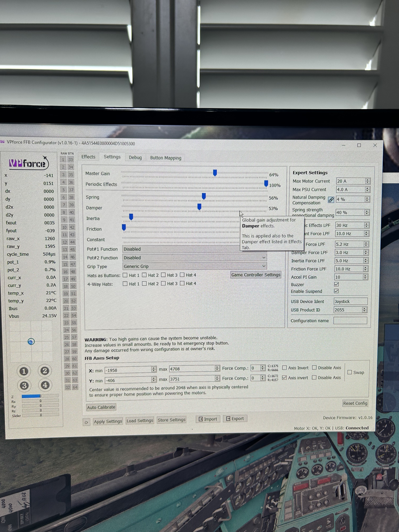Viewport: 399px width, 532px height.
Task: Click the refresh icon beside Apply Settings
Action: coord(86,422)
